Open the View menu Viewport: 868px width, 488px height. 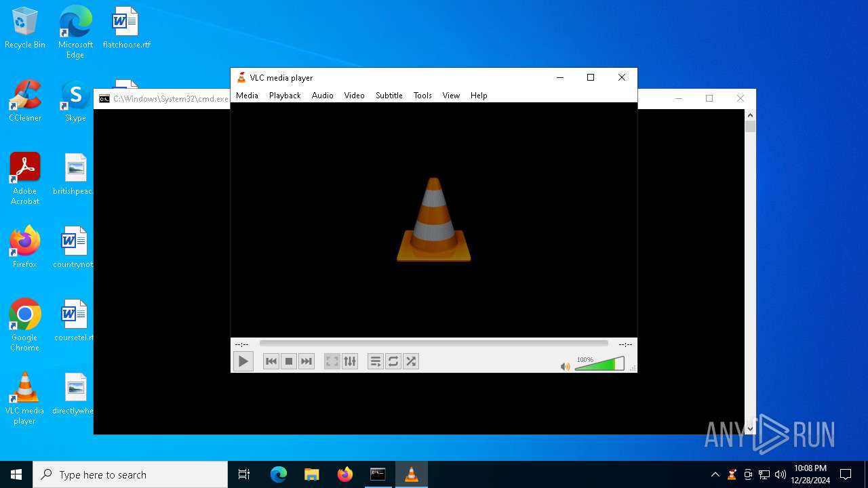point(451,96)
